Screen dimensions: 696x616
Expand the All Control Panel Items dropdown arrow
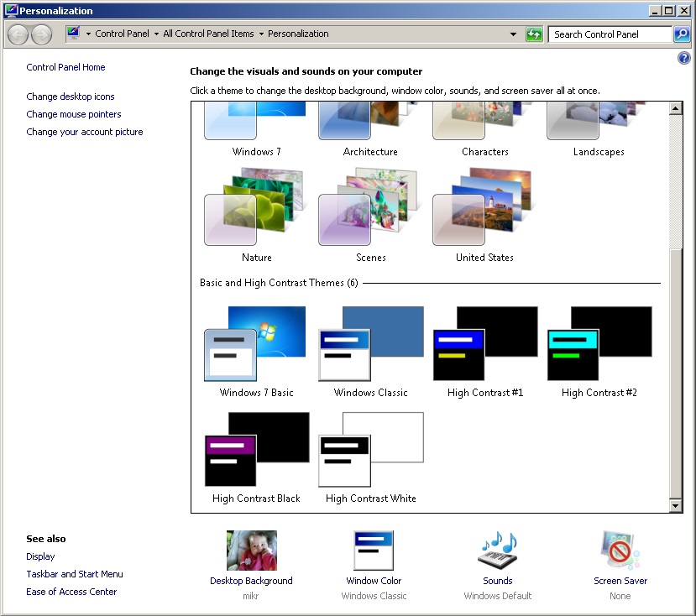pyautogui.click(x=261, y=34)
